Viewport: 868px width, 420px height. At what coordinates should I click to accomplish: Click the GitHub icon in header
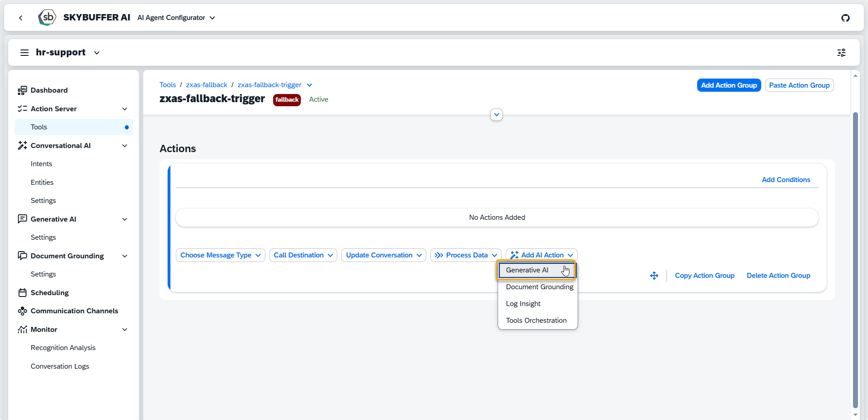[845, 18]
